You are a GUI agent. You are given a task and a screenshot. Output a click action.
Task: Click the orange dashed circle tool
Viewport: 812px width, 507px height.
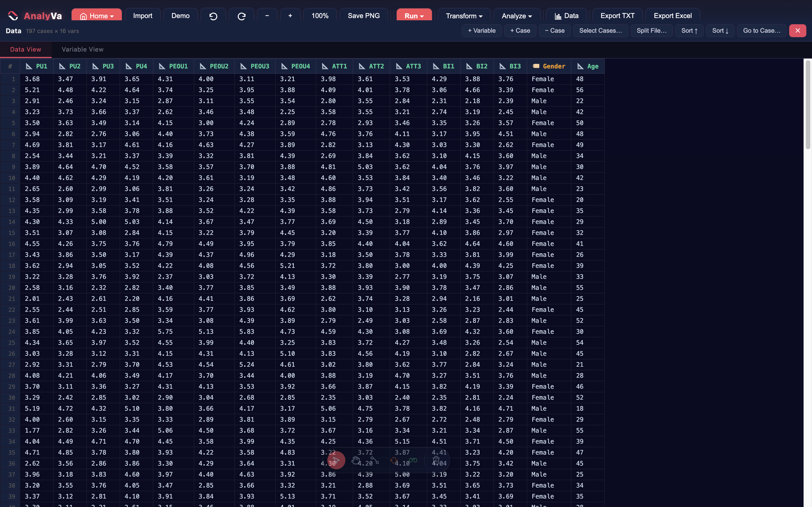coord(394,461)
